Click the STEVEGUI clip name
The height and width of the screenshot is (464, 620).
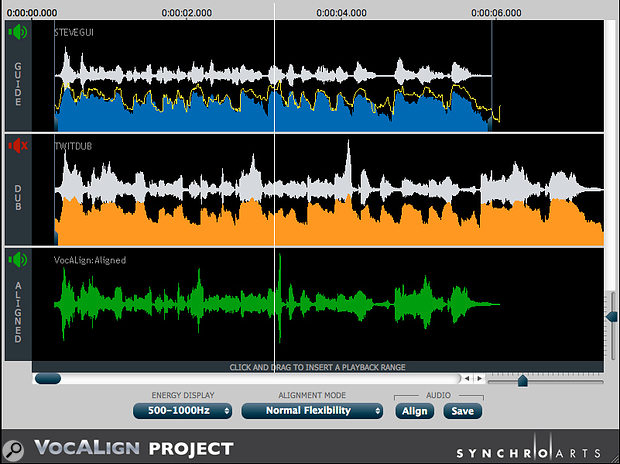[x=74, y=32]
